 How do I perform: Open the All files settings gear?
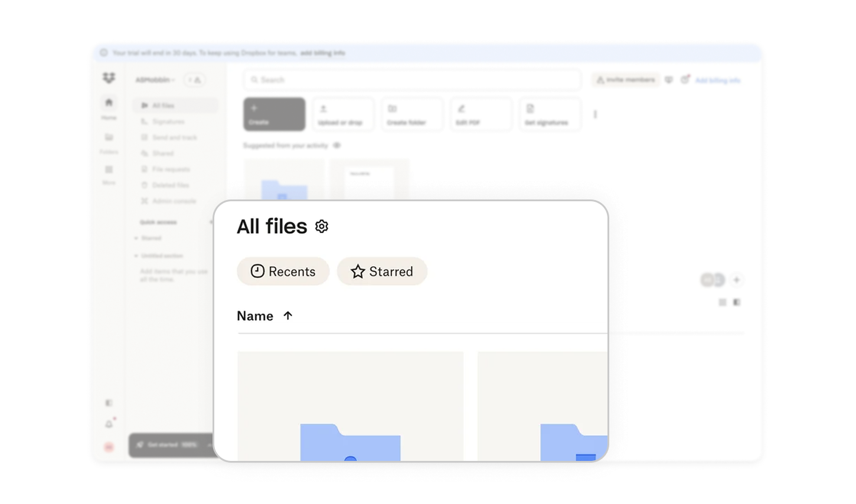pos(322,226)
